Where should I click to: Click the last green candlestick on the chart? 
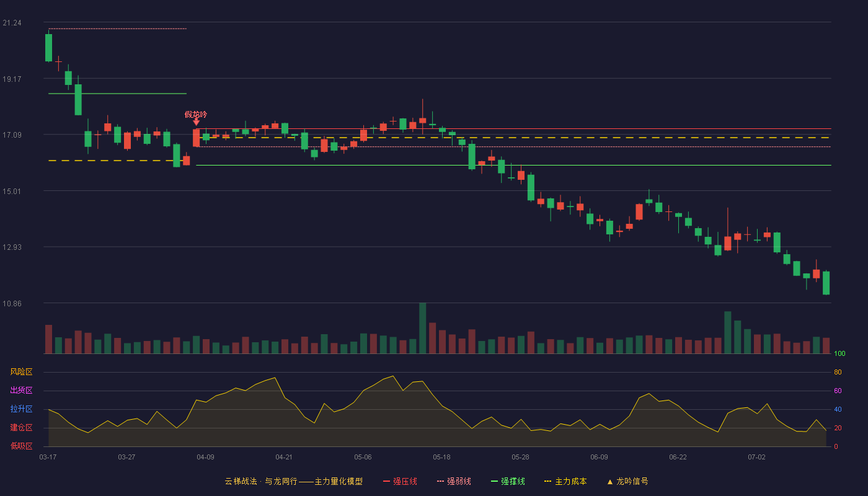pyautogui.click(x=826, y=283)
